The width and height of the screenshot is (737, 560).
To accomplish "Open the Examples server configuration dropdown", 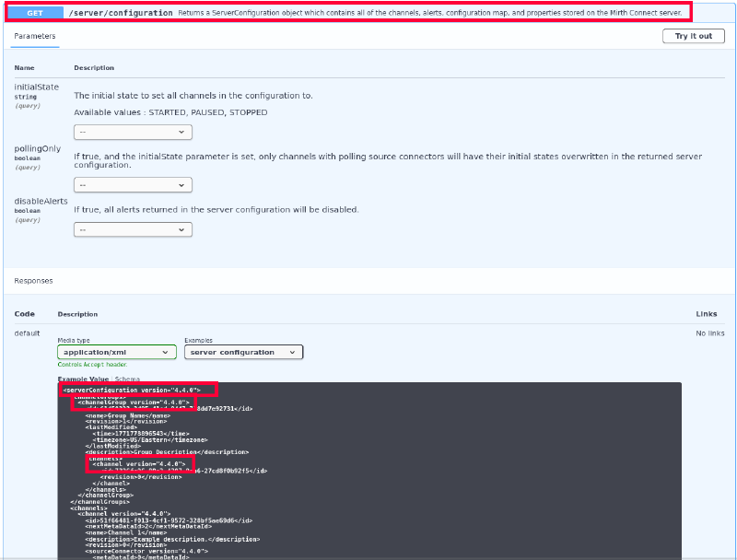I will [x=243, y=352].
